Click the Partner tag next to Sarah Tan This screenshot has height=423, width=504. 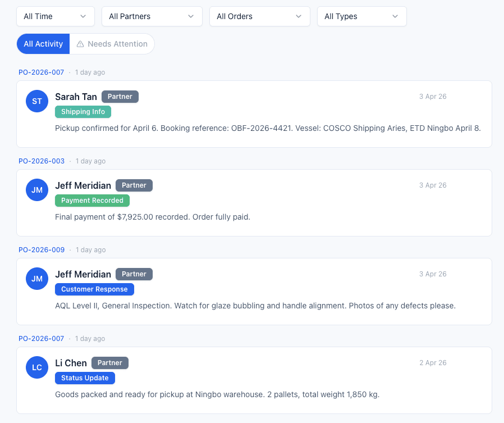pos(120,96)
